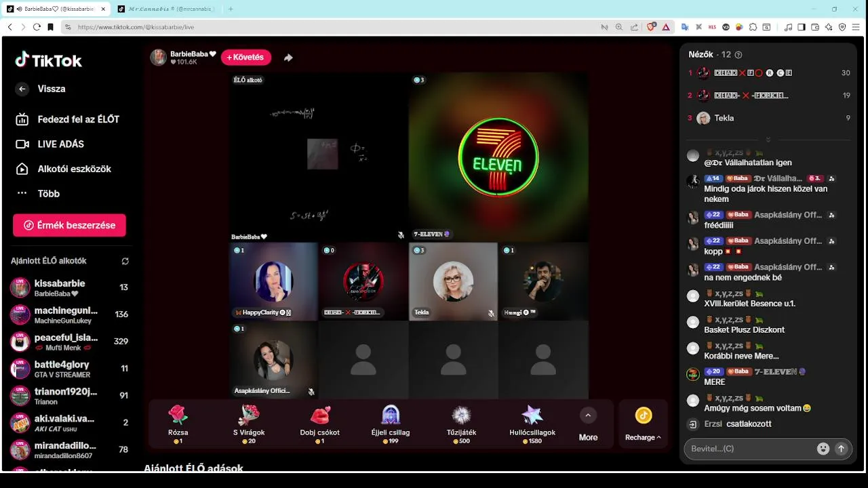Click the muted mic on BarbieBaba tile

coord(401,235)
